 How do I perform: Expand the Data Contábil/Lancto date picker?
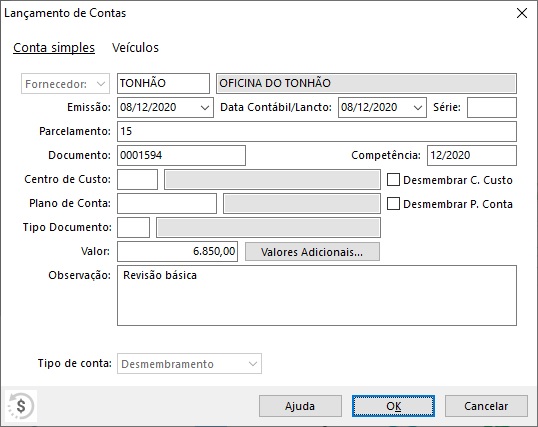pyautogui.click(x=418, y=107)
